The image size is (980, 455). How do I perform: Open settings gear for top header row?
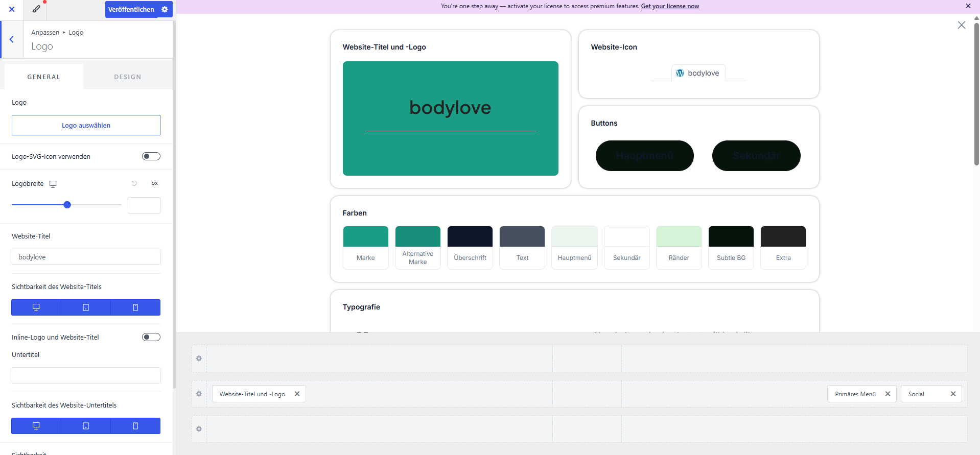point(199,358)
